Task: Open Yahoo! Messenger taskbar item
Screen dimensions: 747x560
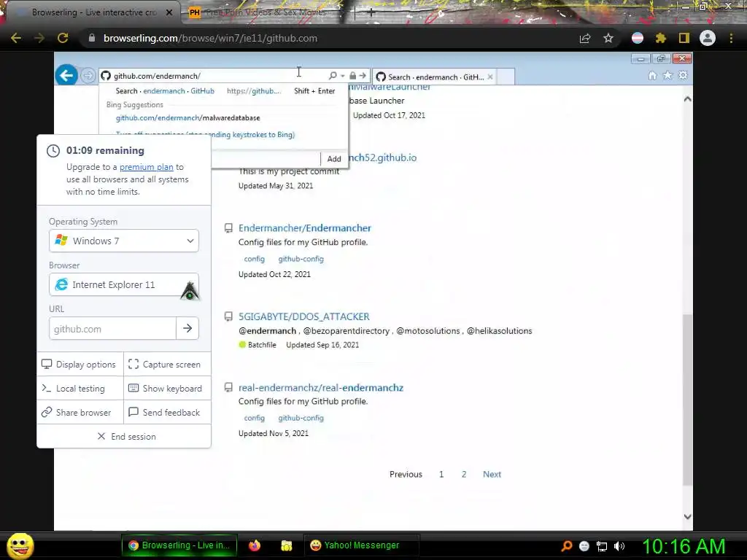Action: [361, 545]
